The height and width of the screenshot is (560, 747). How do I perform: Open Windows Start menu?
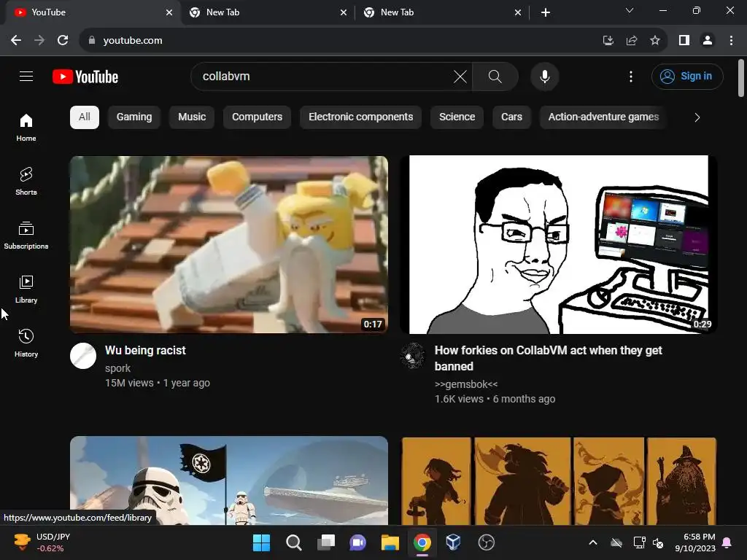(261, 542)
